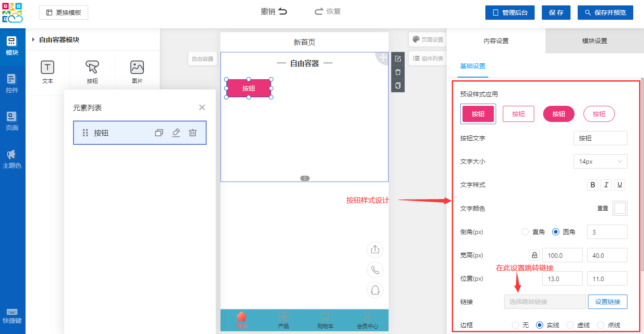
Task: Select 直角 corner radio option
Action: coord(526,232)
